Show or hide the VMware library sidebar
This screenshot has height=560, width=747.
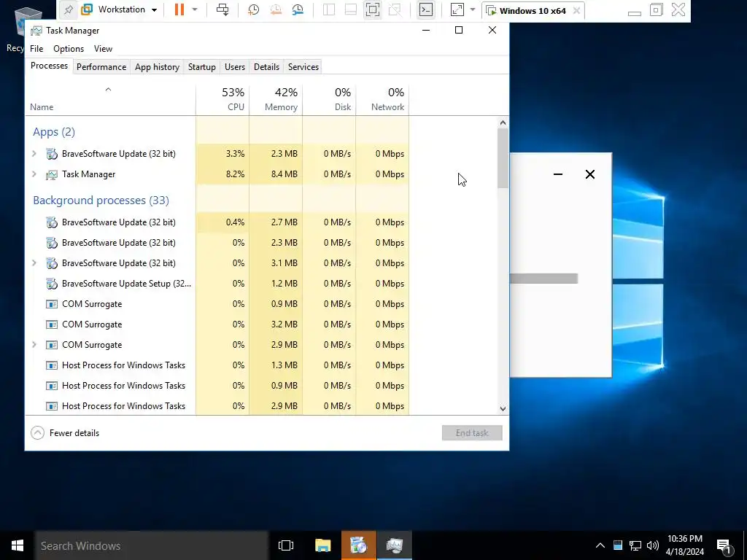coord(329,9)
